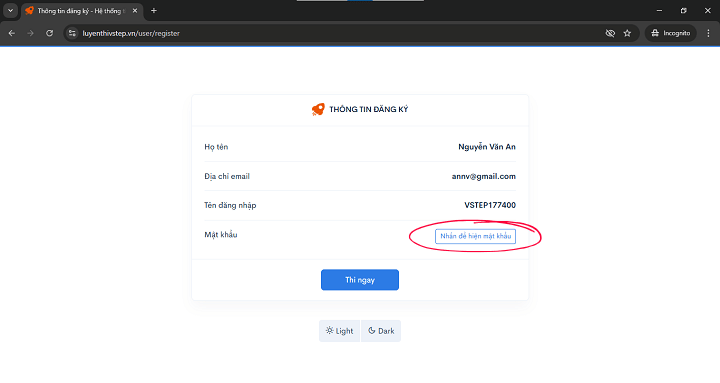Click the rocket logo in form header
The image size is (720, 383).
coord(318,109)
